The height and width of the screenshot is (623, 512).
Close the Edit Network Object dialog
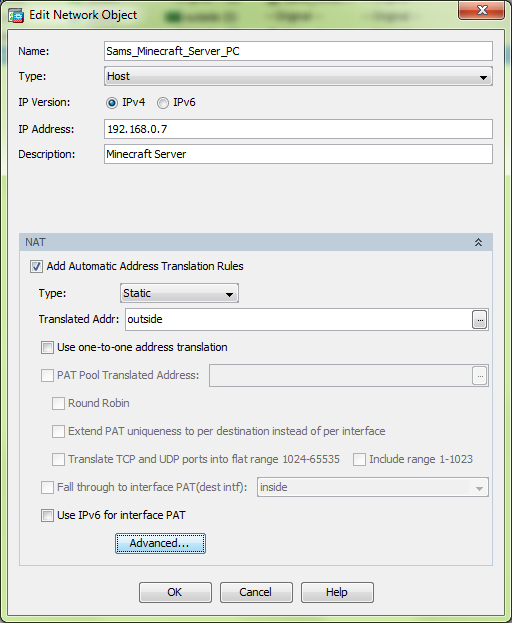tap(481, 10)
